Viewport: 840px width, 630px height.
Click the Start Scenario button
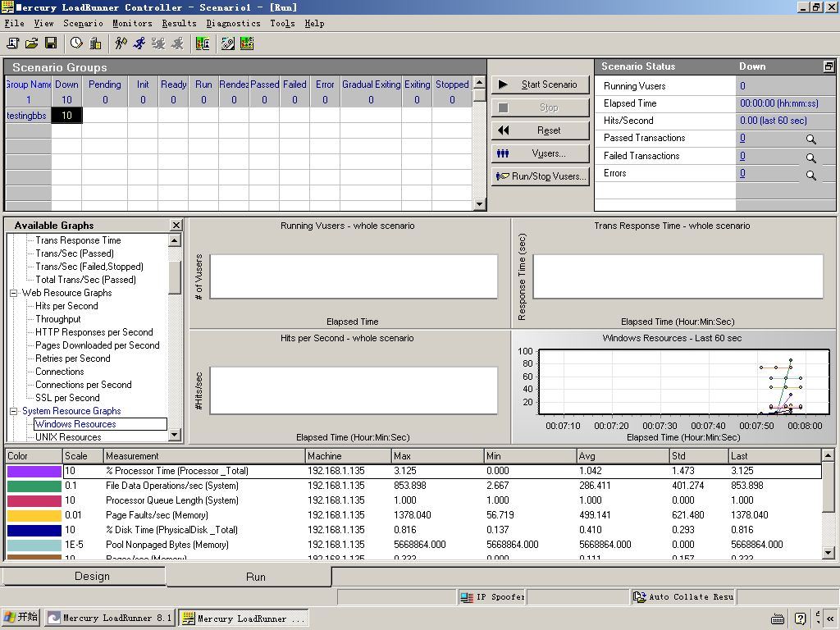[541, 84]
